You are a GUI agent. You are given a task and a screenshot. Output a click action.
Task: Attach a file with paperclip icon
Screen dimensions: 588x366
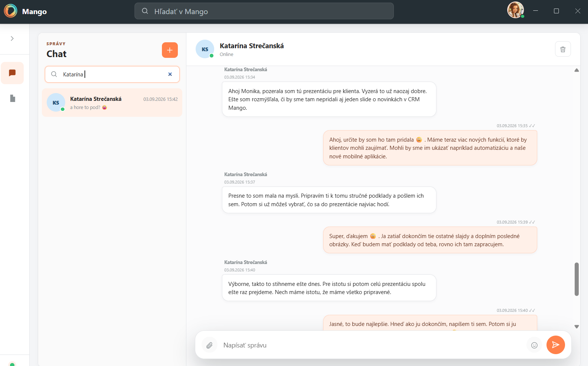[209, 345]
